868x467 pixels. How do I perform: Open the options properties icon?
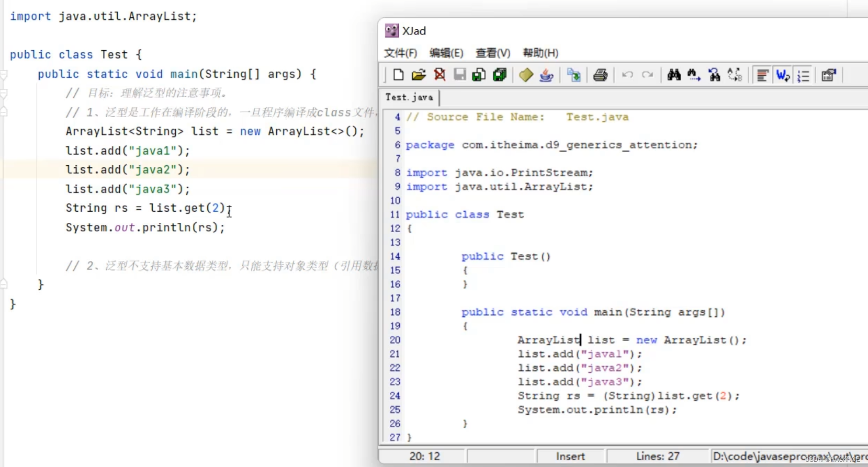tap(828, 75)
